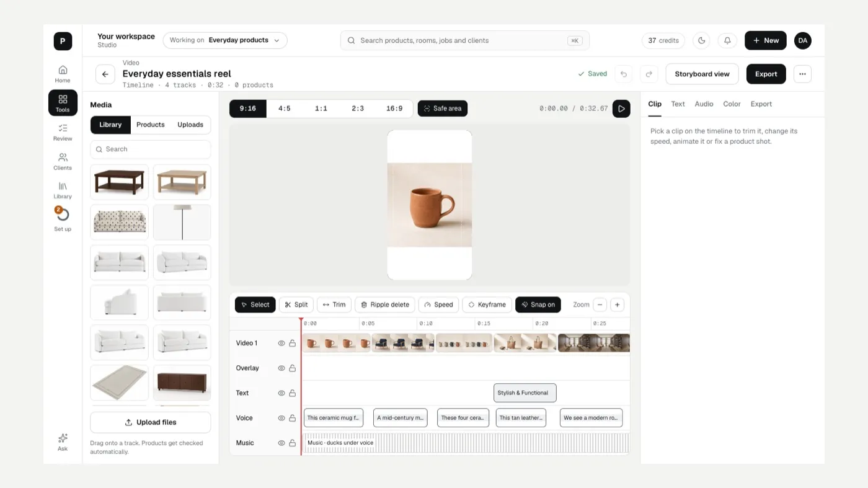Viewport: 868px width, 488px height.
Task: Switch to the Uploads media tab
Action: [x=190, y=125]
